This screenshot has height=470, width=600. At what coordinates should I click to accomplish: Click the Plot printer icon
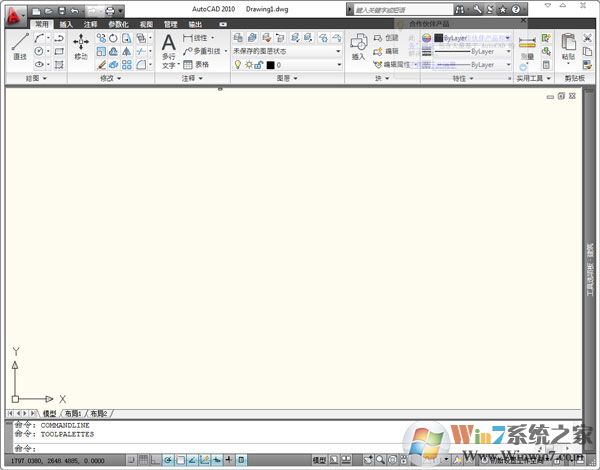[x=109, y=11]
